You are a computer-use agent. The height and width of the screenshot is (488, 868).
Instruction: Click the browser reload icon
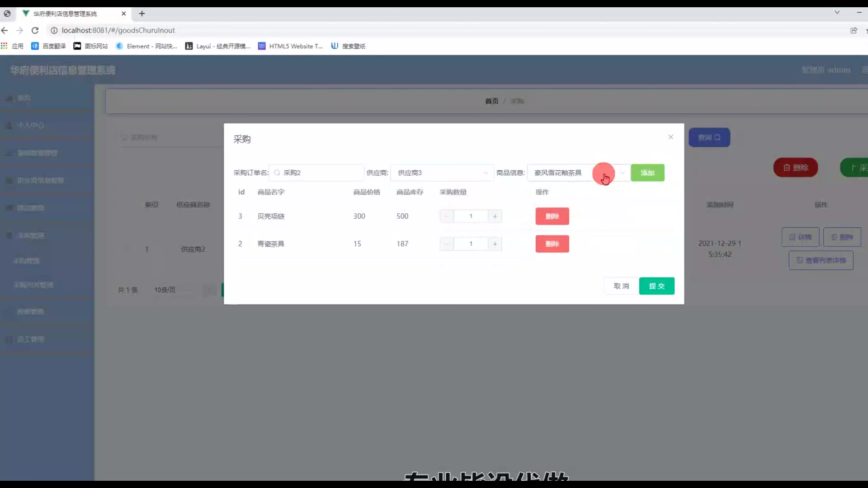point(35,30)
